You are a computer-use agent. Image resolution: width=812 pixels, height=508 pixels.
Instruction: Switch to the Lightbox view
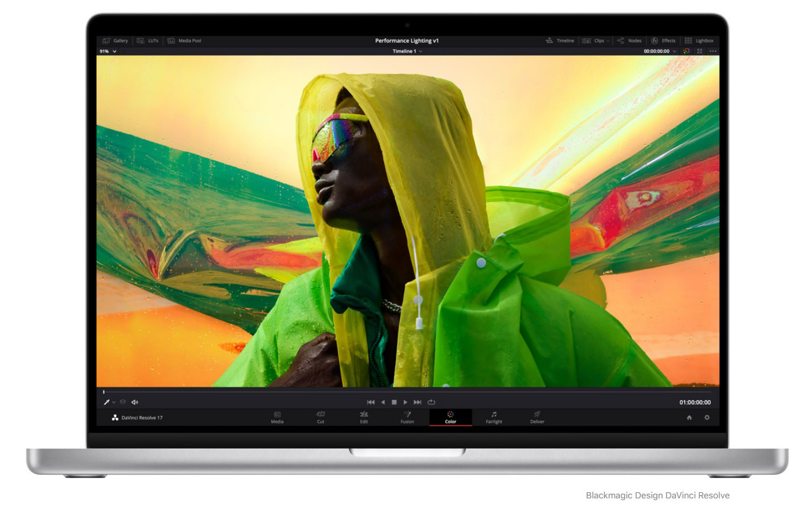699,41
